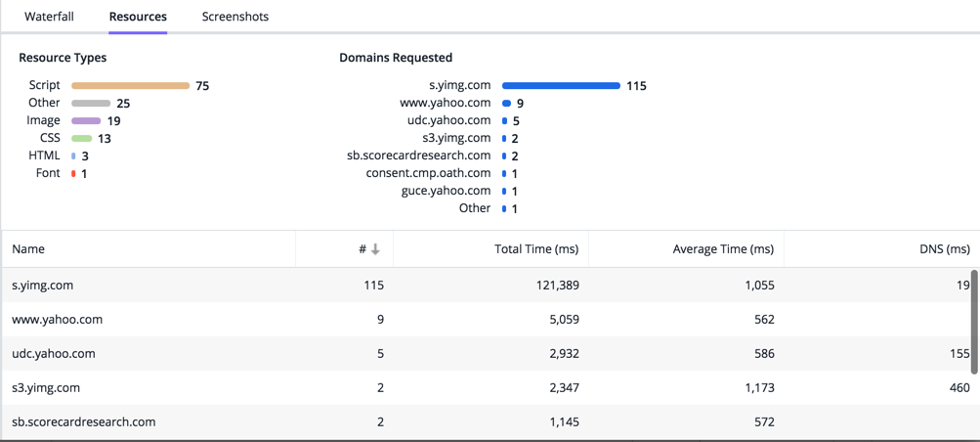The height and width of the screenshot is (442, 980).
Task: Click the Script resource bar
Action: pyautogui.click(x=131, y=86)
